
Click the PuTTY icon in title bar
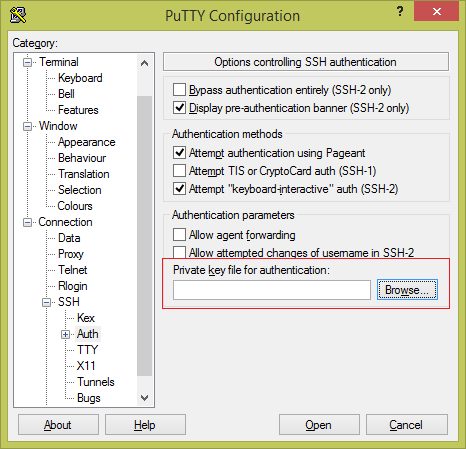point(18,15)
